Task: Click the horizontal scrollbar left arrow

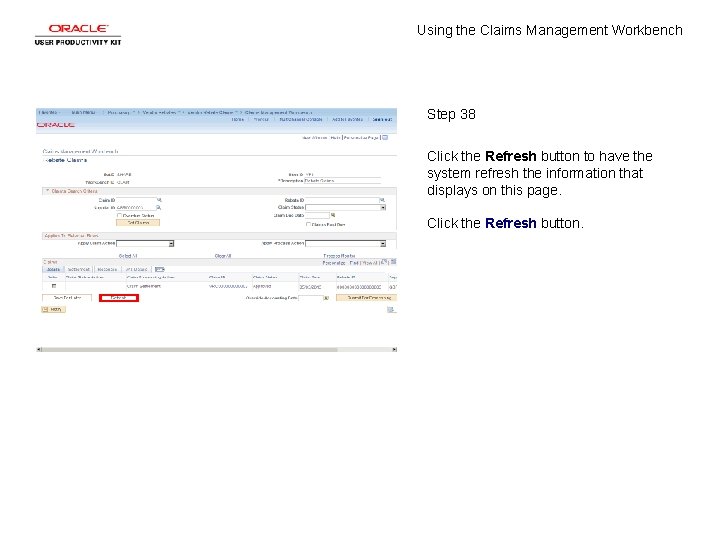Action: 39,349
